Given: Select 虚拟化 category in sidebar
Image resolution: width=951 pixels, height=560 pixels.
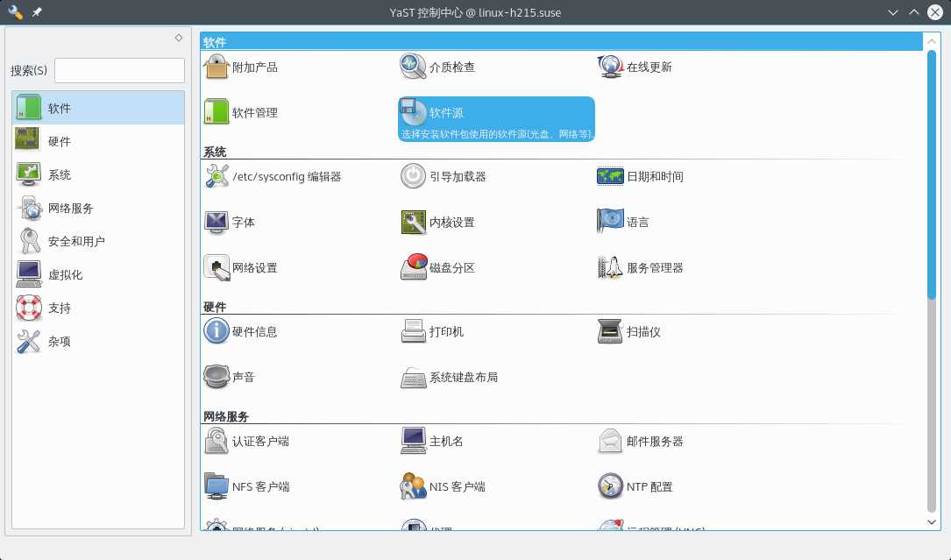Looking at the screenshot, I should 97,275.
